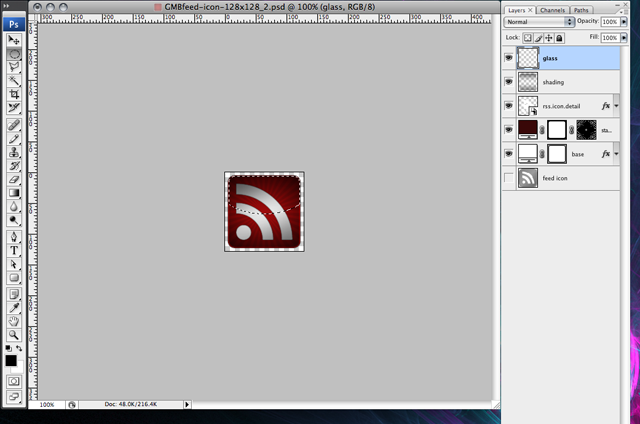Select the Dodge tool
This screenshot has height=424, width=640.
(x=14, y=220)
